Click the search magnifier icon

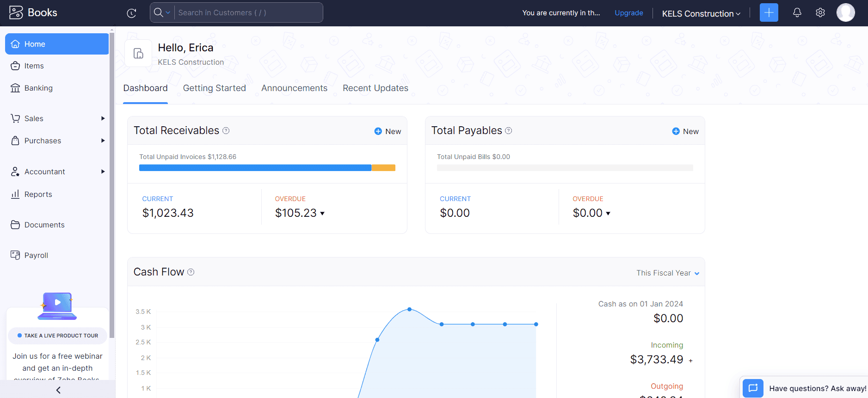[158, 12]
